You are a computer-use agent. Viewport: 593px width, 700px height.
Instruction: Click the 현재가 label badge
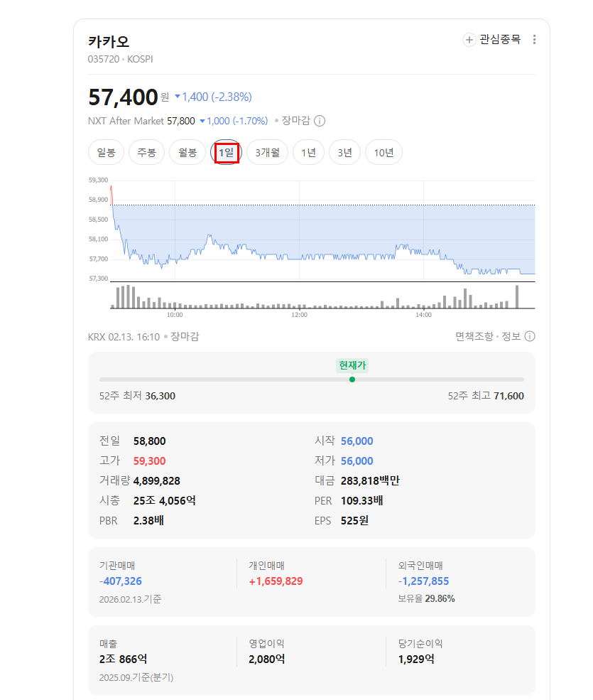point(352,365)
